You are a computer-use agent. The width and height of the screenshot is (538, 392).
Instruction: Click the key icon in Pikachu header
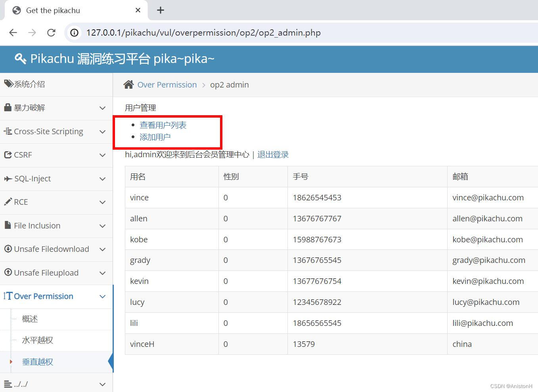point(20,59)
